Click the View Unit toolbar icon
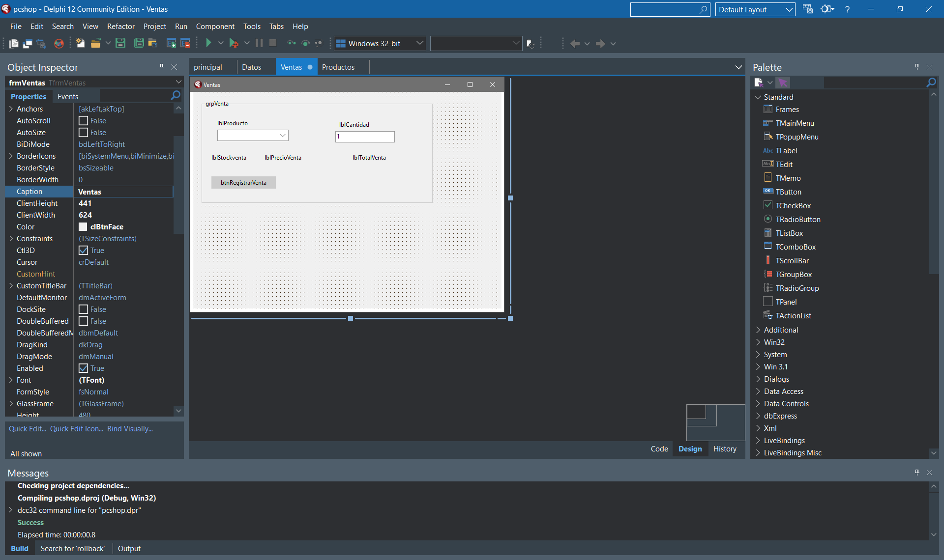The width and height of the screenshot is (944, 560). point(14,44)
